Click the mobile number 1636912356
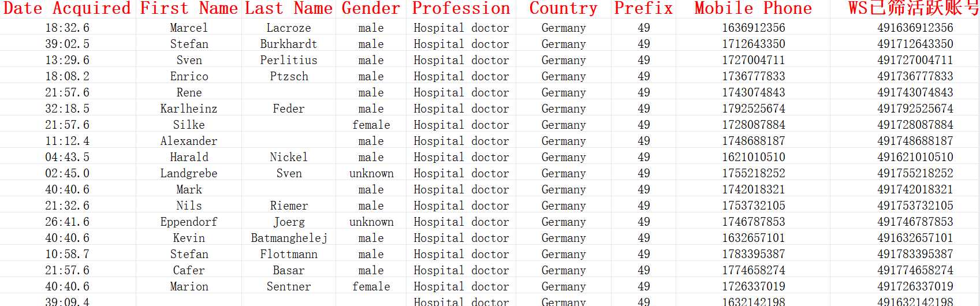This screenshot has height=306, width=980. click(753, 28)
